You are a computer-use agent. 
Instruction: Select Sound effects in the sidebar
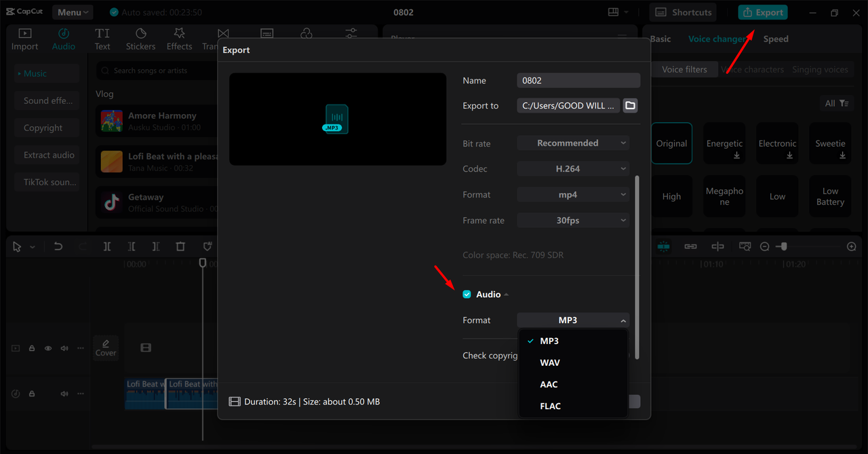(x=47, y=100)
